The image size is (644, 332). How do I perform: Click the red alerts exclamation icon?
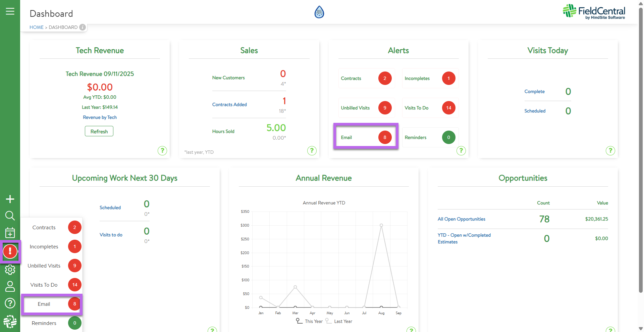coord(10,251)
